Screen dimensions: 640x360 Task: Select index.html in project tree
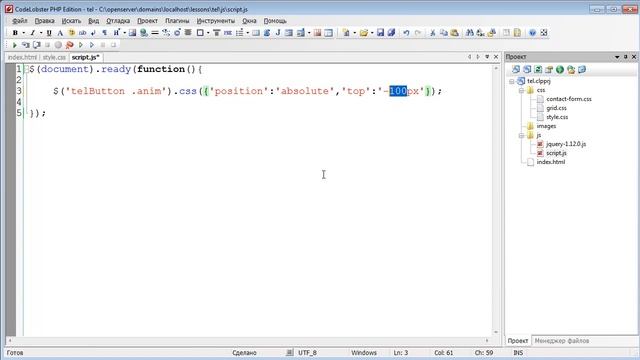pos(551,162)
